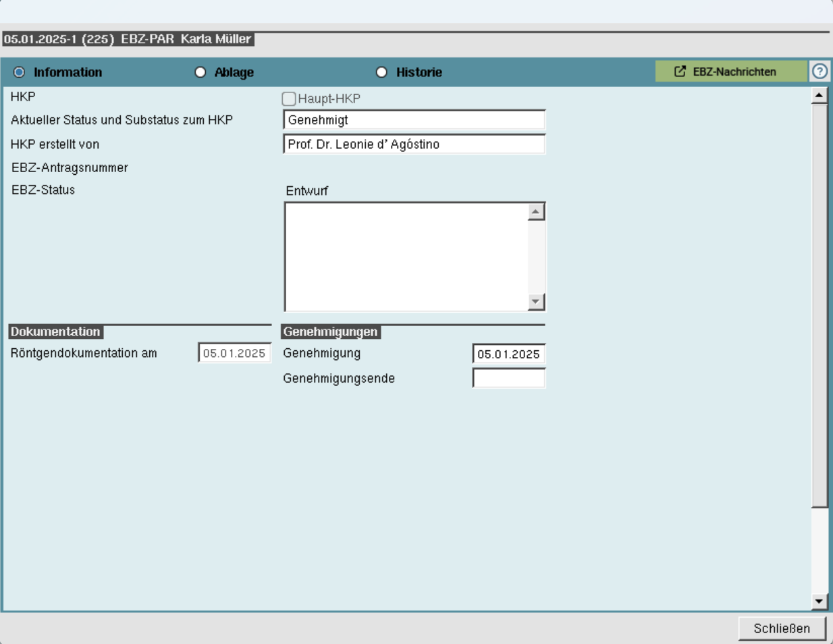
Task: Toggle the Haupt-HKP checkbox
Action: pos(289,99)
